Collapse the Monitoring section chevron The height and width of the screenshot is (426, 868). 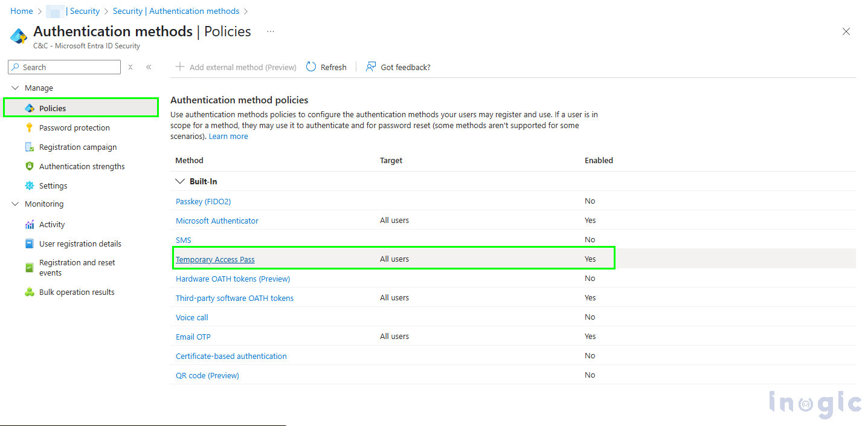click(x=16, y=204)
